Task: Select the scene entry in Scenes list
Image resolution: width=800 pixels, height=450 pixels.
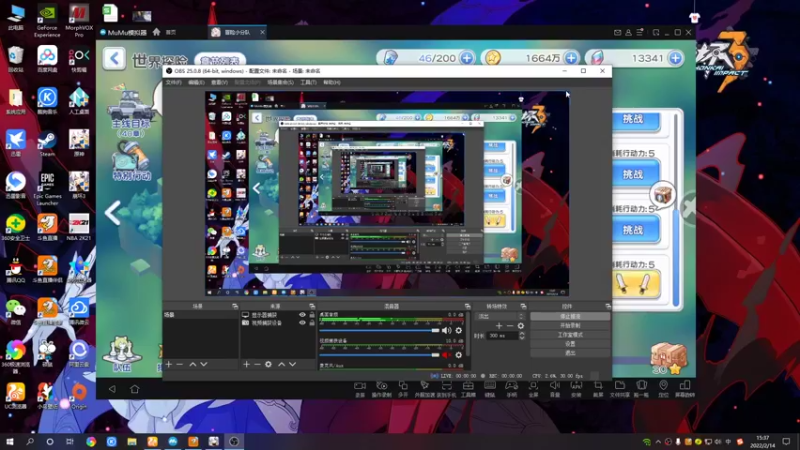Action: click(201, 315)
